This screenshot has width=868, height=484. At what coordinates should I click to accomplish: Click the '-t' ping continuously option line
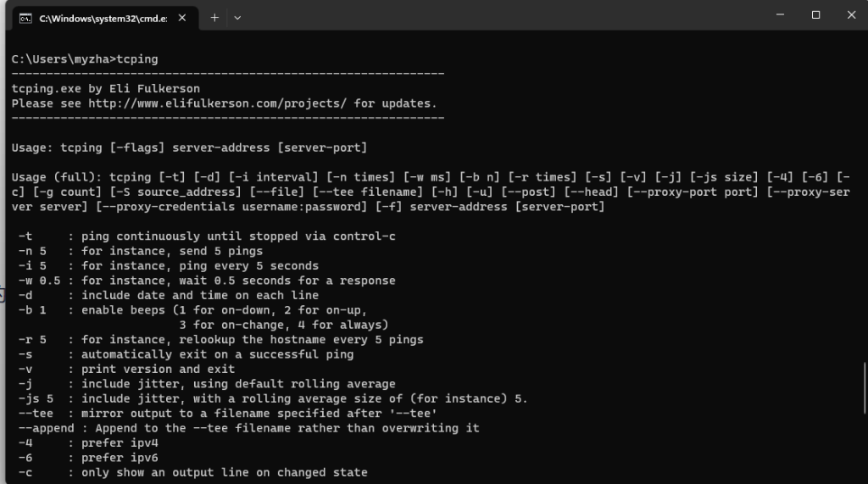pyautogui.click(x=207, y=236)
